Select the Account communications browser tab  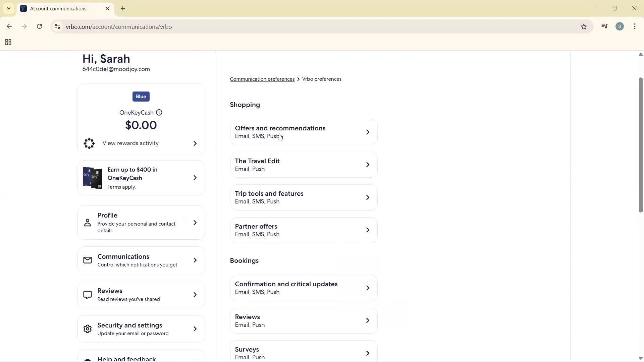pyautogui.click(x=58, y=9)
